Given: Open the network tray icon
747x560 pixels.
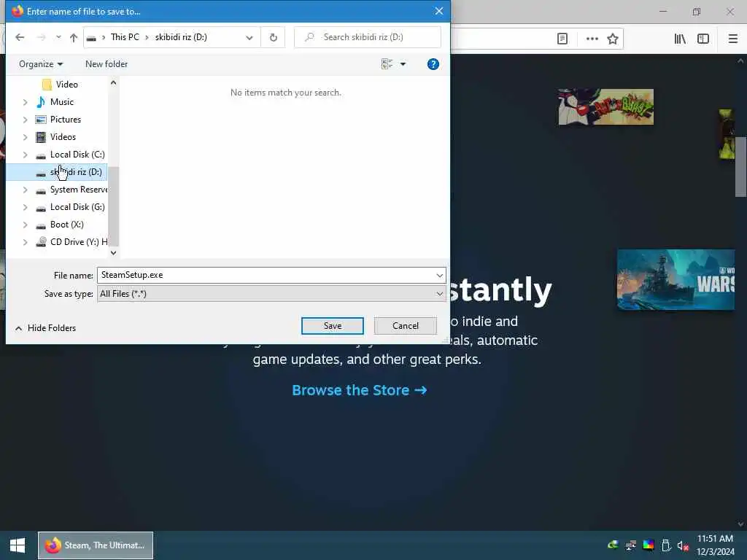Looking at the screenshot, I should point(631,545).
